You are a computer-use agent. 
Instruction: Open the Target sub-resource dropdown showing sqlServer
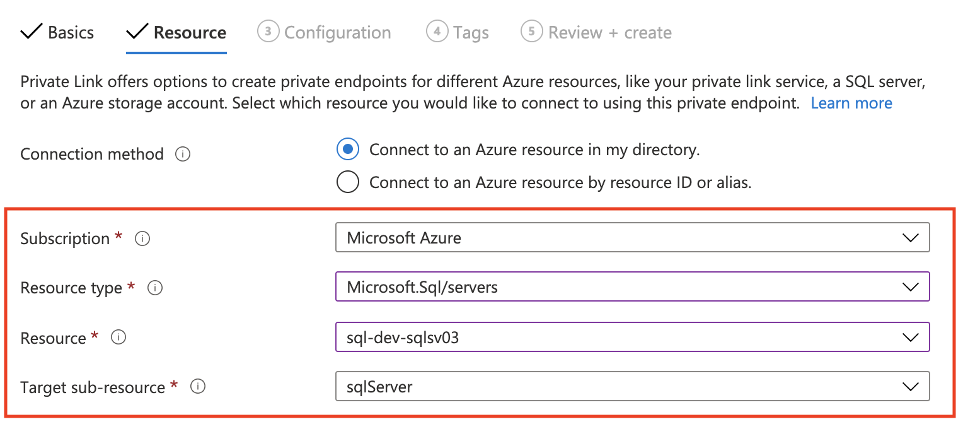tap(632, 387)
